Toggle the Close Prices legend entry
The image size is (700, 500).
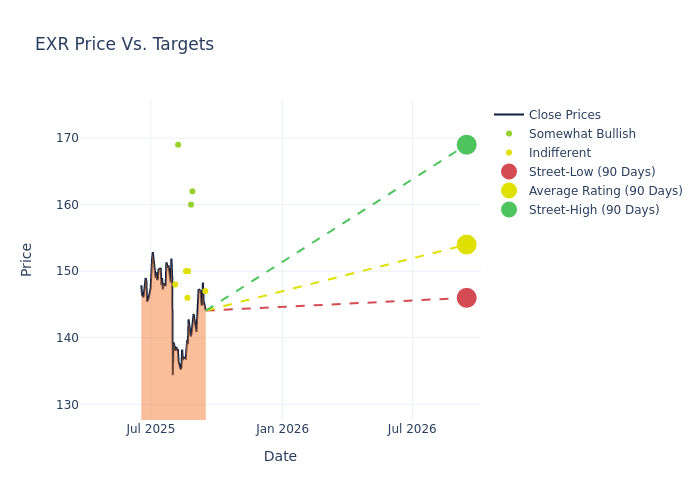564,115
